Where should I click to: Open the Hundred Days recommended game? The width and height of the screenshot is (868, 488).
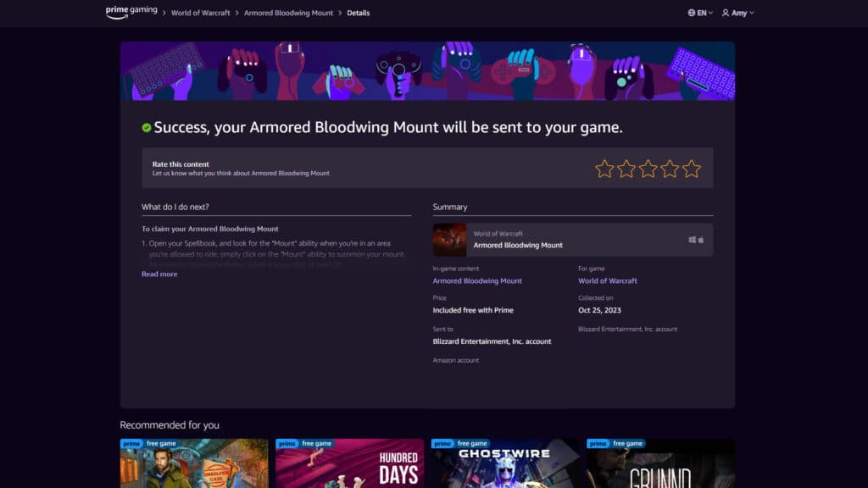pyautogui.click(x=349, y=464)
